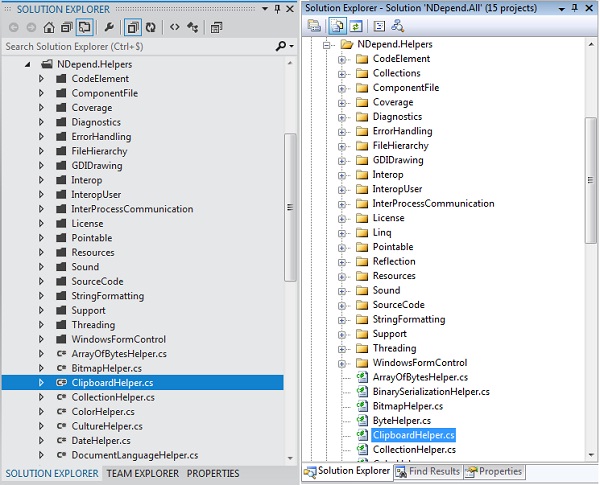This screenshot has height=485, width=600.
Task: Switch to the TEAM EXPLORER tab
Action: [x=143, y=473]
